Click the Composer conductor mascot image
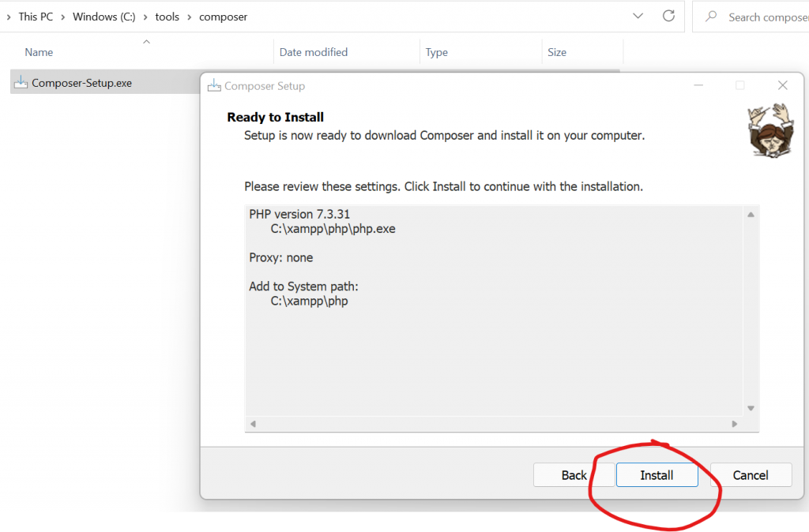809x532 pixels. [771, 130]
